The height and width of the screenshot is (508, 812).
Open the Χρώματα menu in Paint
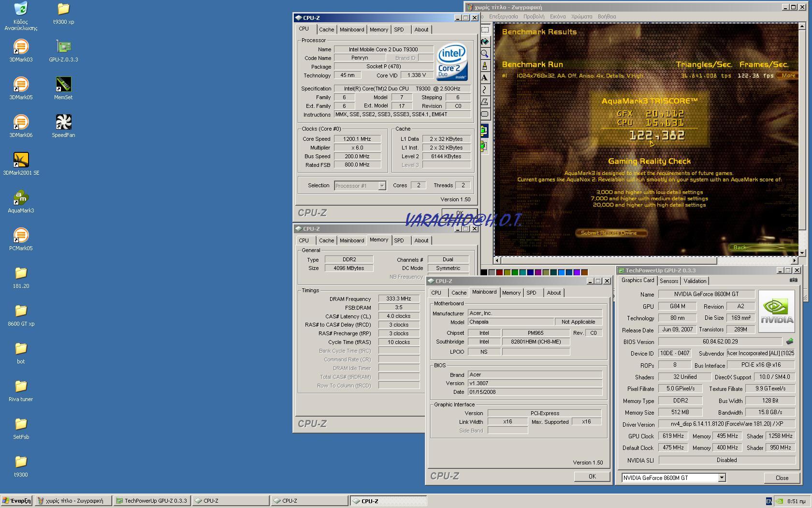tap(581, 16)
